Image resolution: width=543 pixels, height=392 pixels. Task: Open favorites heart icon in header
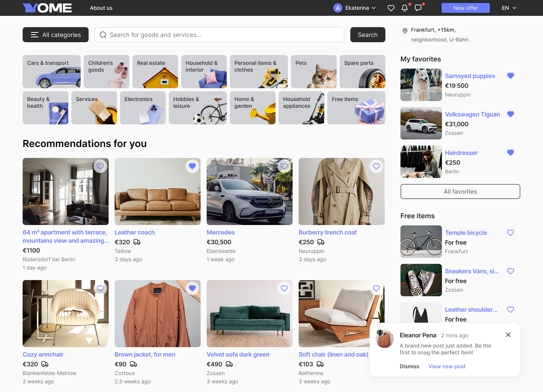(x=391, y=8)
